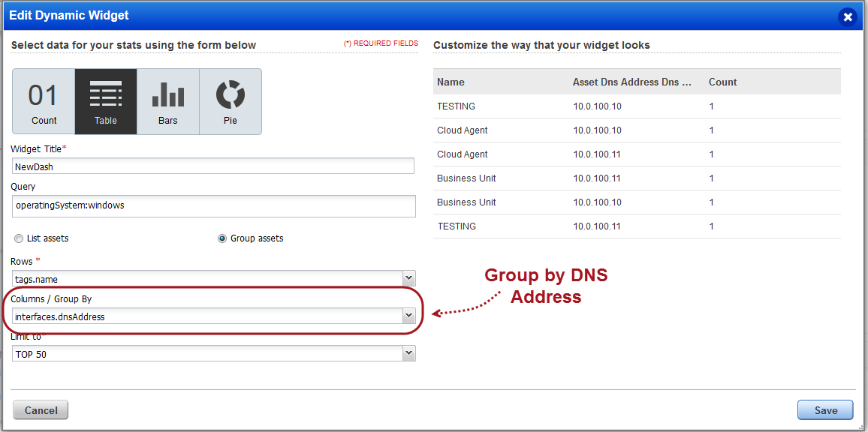Image resolution: width=868 pixels, height=432 pixels.
Task: Select the Count widget type
Action: coord(44,102)
